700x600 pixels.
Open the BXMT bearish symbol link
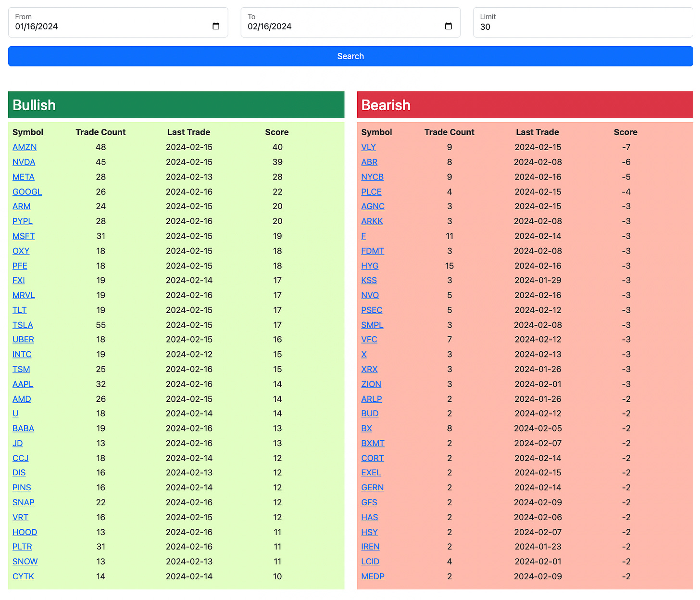tap(373, 444)
